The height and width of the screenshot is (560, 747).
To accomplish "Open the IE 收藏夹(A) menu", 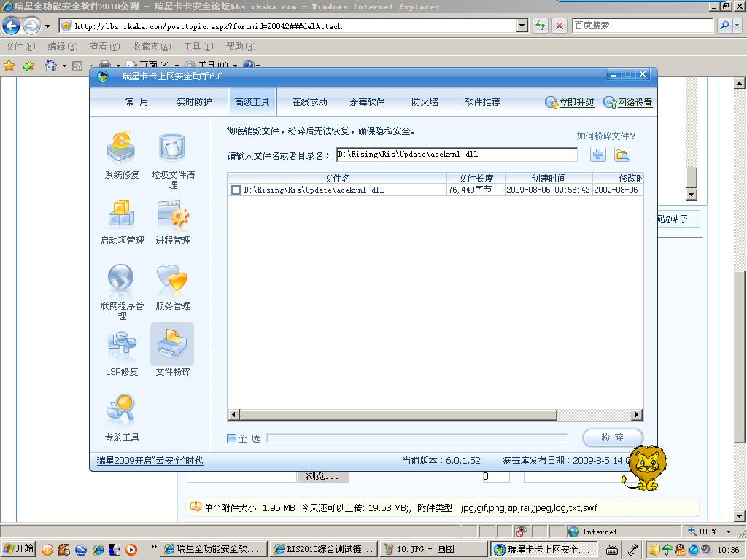I will [152, 46].
